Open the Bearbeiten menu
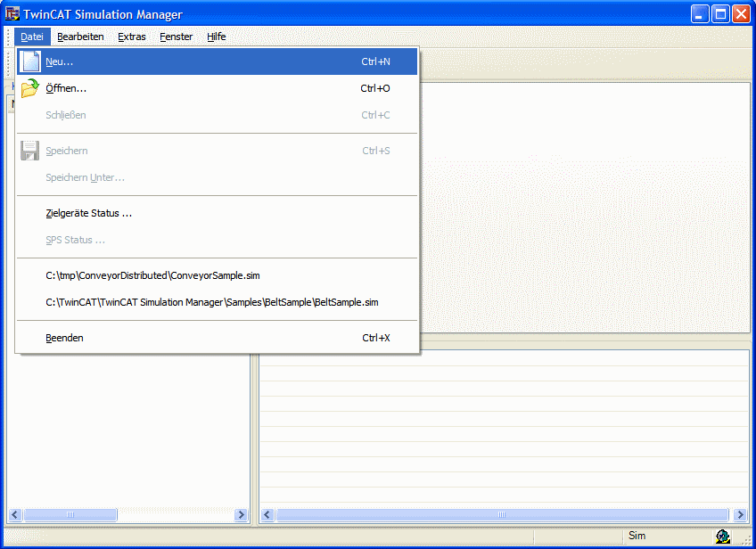 (x=80, y=37)
